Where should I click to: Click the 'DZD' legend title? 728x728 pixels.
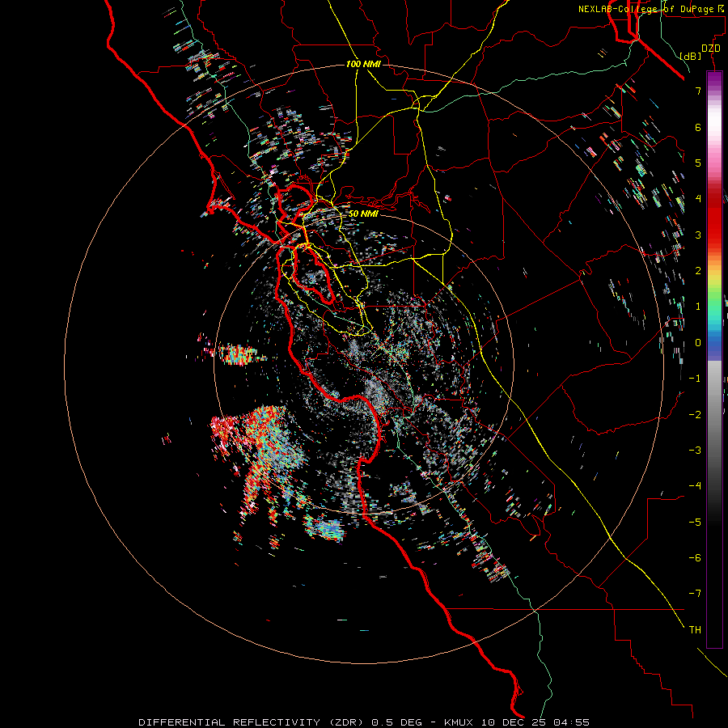tap(711, 49)
